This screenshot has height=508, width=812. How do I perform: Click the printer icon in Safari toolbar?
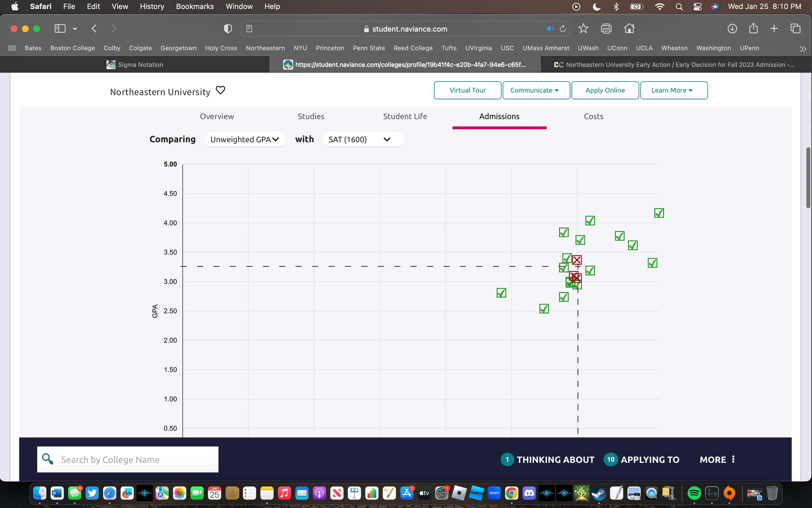(x=606, y=28)
